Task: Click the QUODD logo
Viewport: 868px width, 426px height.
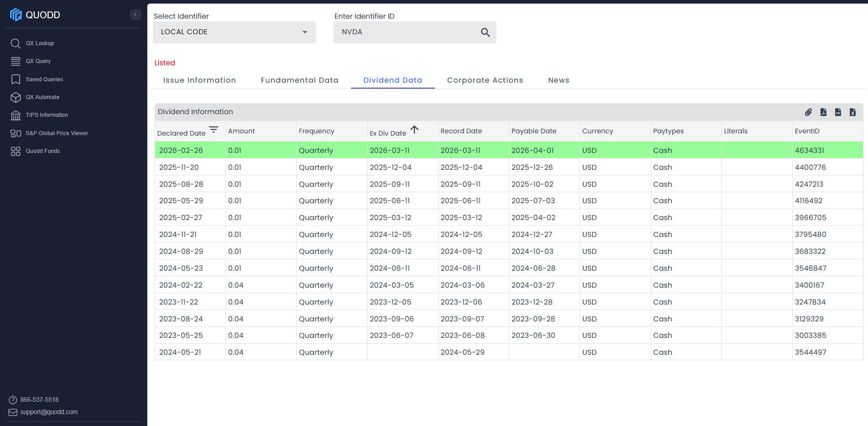Action: pyautogui.click(x=35, y=15)
